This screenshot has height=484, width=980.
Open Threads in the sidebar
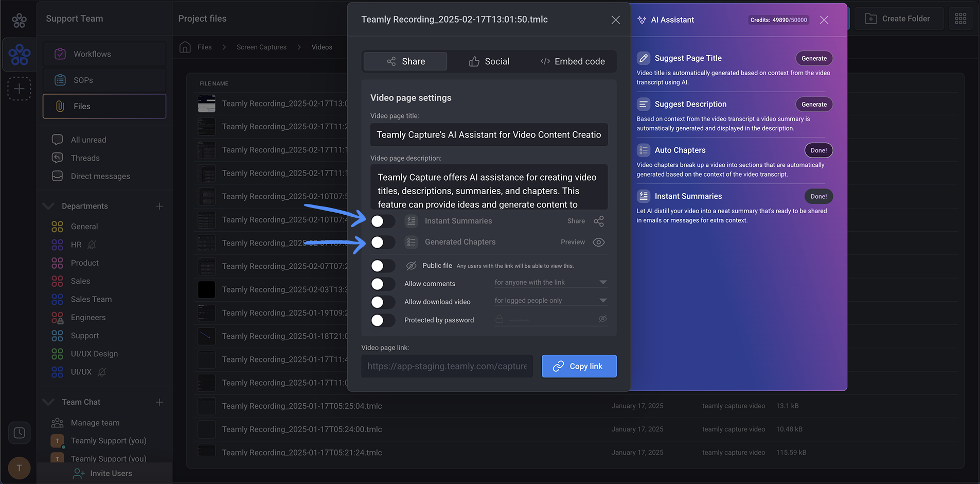tap(76, 158)
